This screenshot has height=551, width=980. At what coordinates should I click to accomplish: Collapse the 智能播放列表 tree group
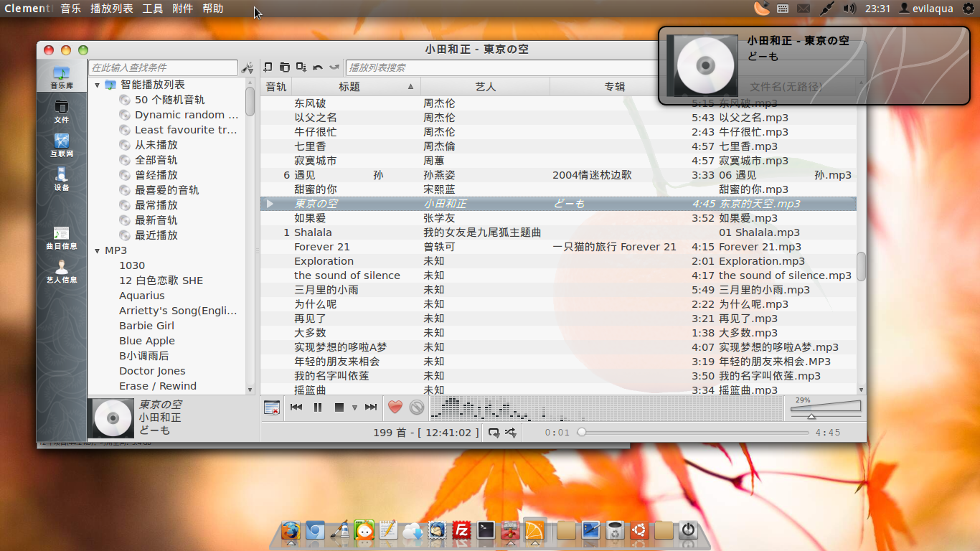98,85
